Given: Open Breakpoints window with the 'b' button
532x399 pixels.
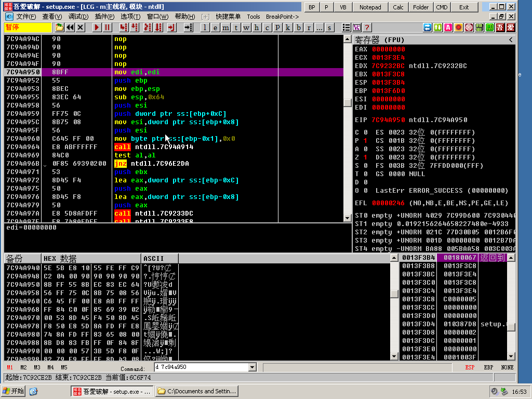Looking at the screenshot, I should coord(299,28).
